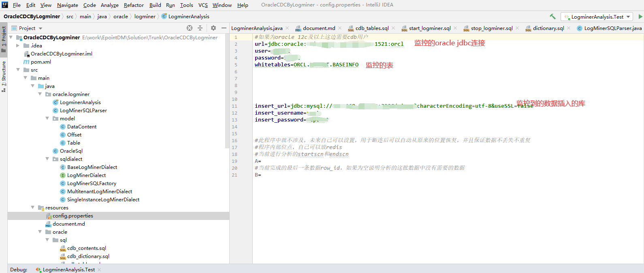Image resolution: width=644 pixels, height=273 pixels.
Task: Close the LogminerAnalysis.java tab
Action: pos(287,28)
